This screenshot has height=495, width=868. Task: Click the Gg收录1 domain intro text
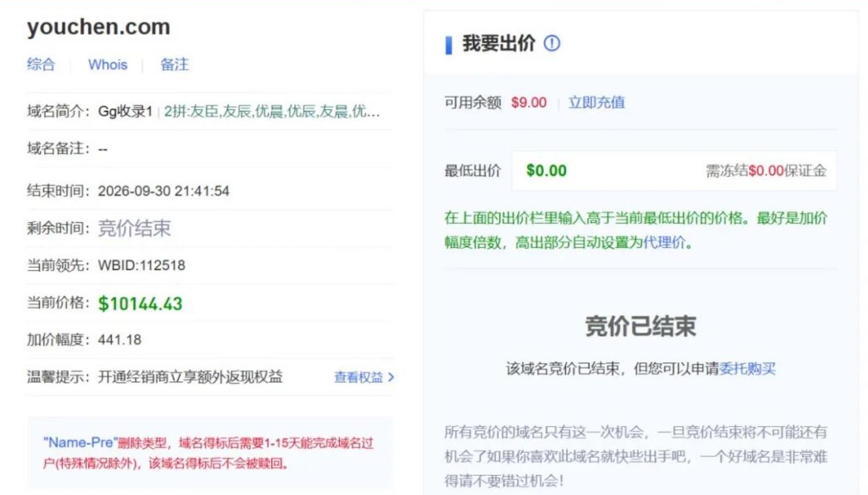click(125, 111)
